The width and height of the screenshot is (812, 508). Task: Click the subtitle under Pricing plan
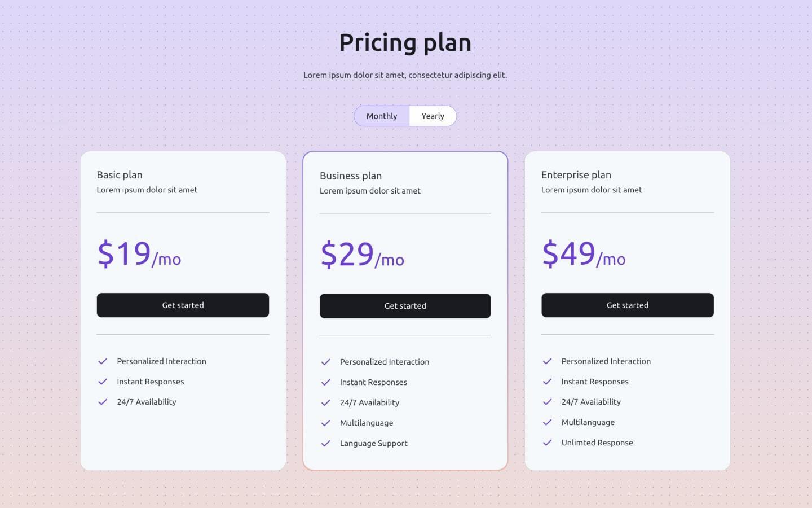click(405, 75)
